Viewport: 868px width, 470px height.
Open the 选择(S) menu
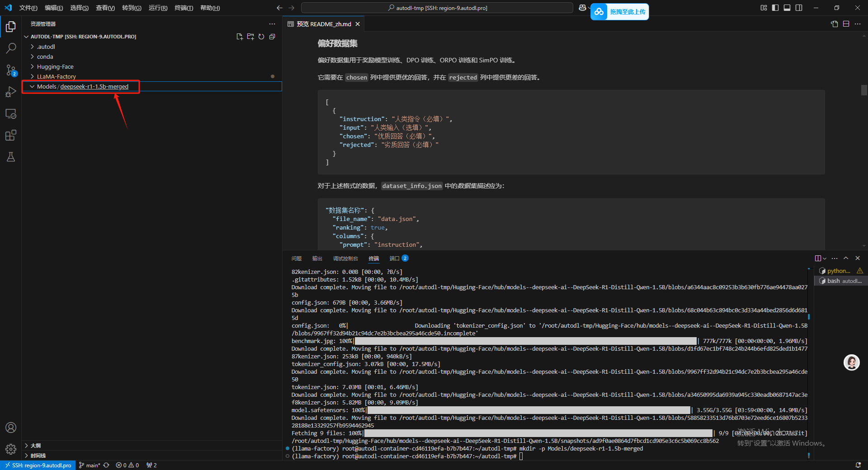[x=80, y=8]
